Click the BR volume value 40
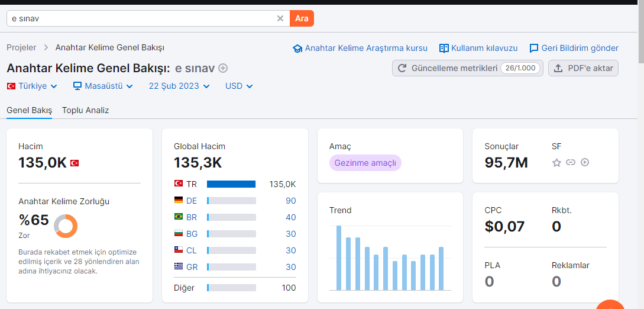 [291, 217]
